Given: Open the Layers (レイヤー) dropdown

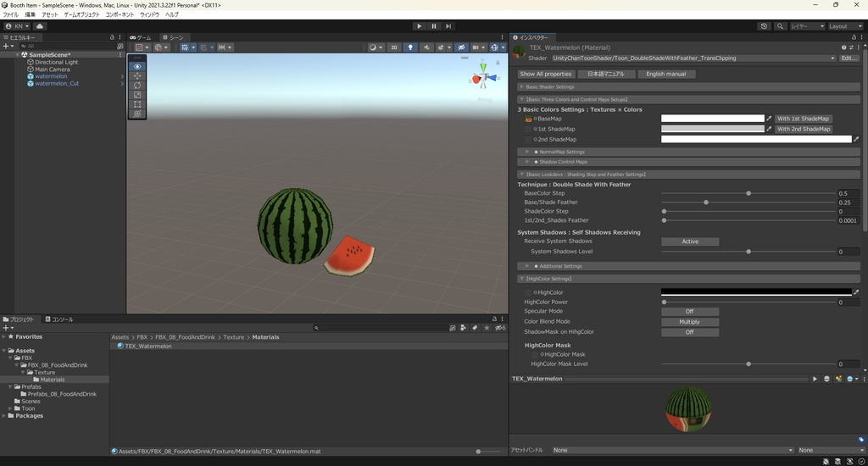Looking at the screenshot, I should (x=807, y=26).
